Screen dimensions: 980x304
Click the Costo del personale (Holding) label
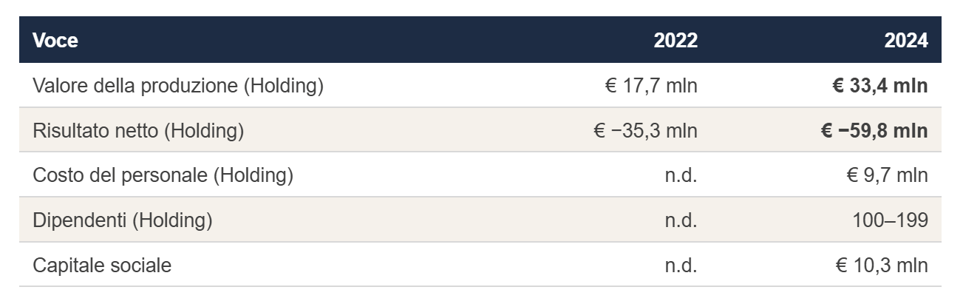tap(163, 175)
